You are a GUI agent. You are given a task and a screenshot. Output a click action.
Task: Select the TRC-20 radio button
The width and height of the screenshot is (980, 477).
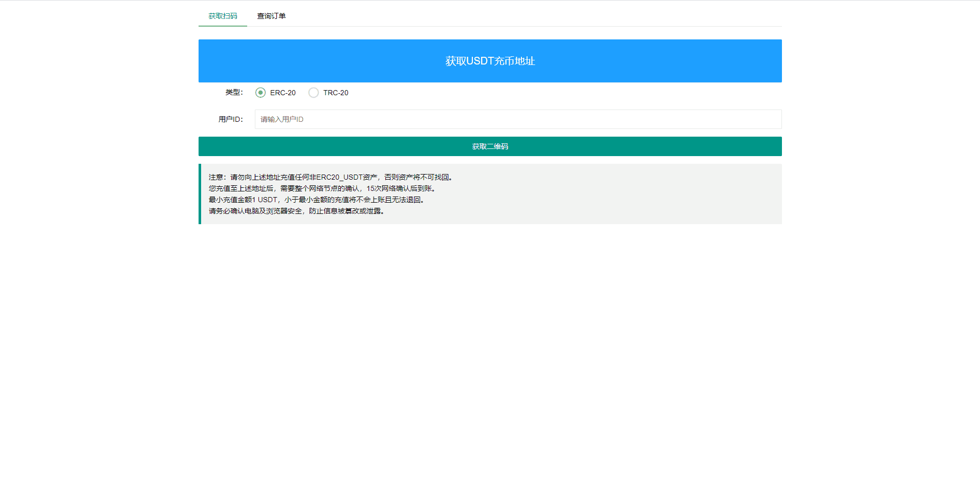[x=314, y=93]
